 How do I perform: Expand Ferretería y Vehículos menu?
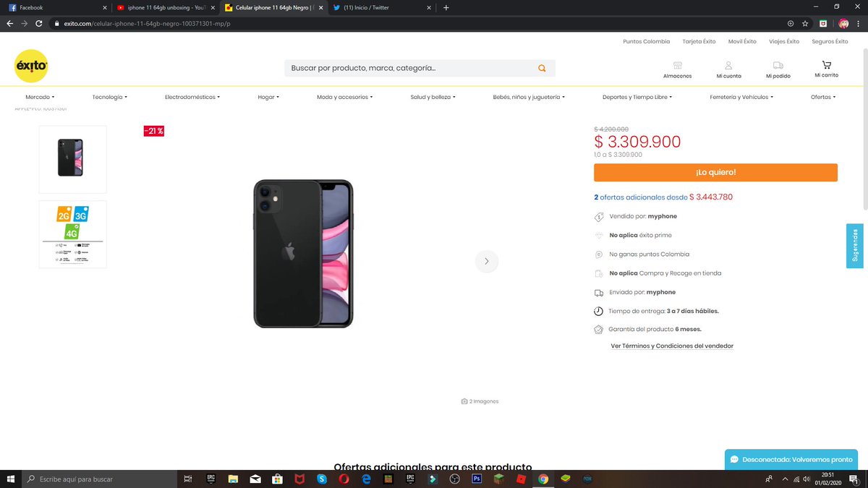(741, 97)
